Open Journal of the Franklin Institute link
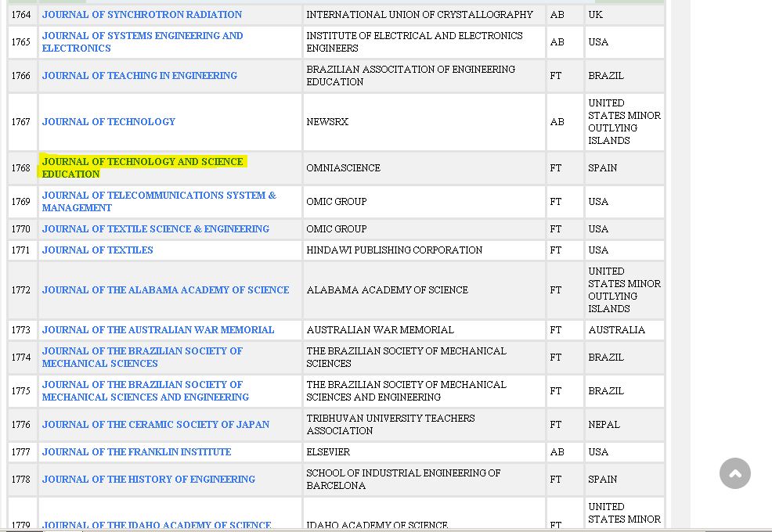This screenshot has width=772, height=532. point(136,451)
